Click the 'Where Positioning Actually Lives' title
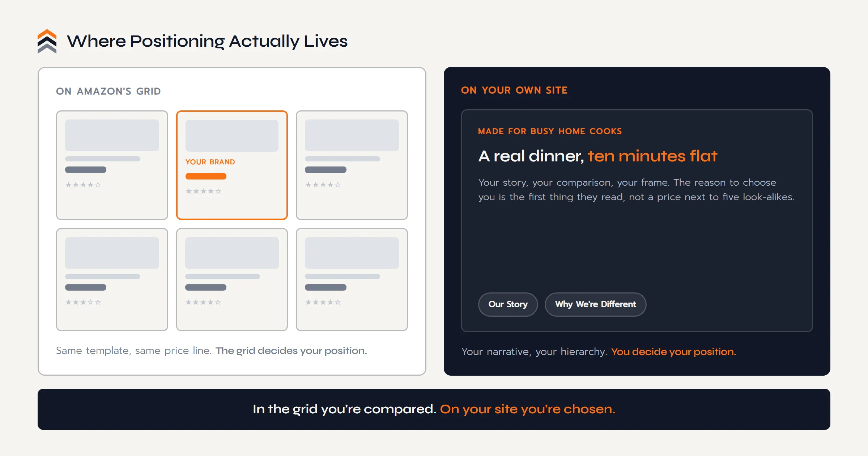This screenshot has width=868, height=456. pyautogui.click(x=207, y=41)
